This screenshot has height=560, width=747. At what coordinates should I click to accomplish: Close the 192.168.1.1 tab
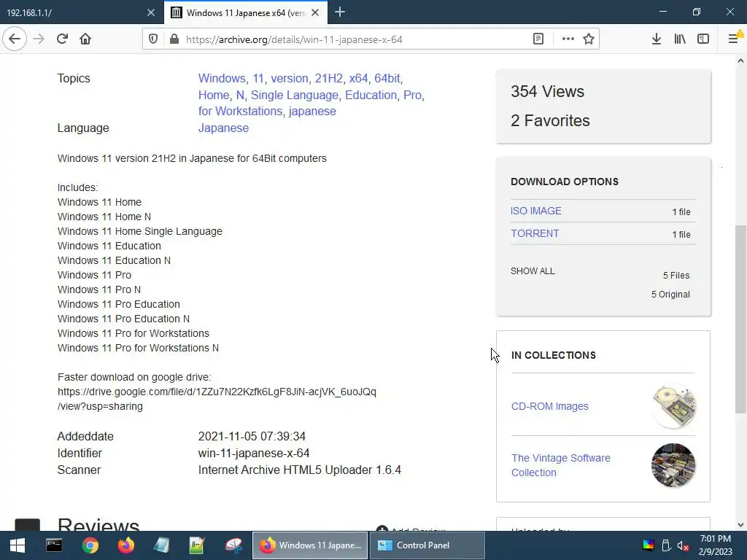click(x=151, y=12)
